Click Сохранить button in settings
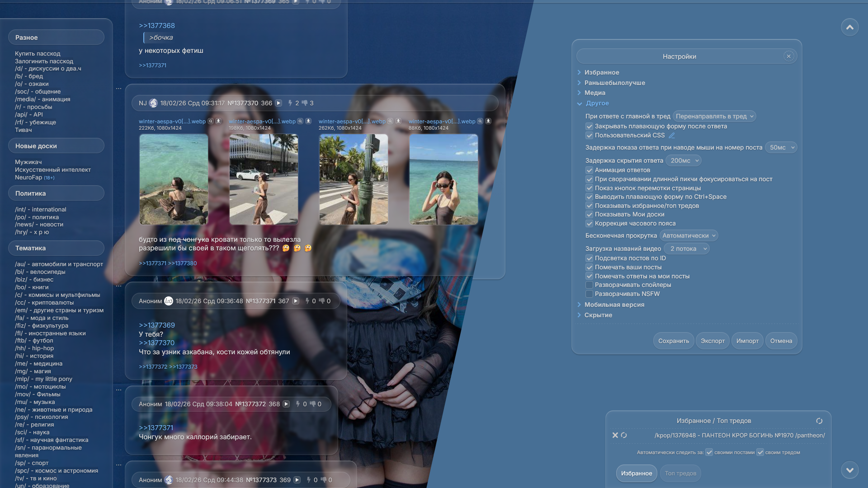Viewport: 868px width, 488px height. tap(673, 341)
